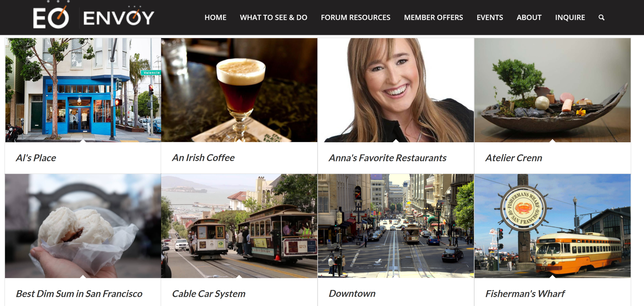Screen dimensions: 644x306
Task: Click the ENVOY wordmark logo
Action: tap(119, 16)
